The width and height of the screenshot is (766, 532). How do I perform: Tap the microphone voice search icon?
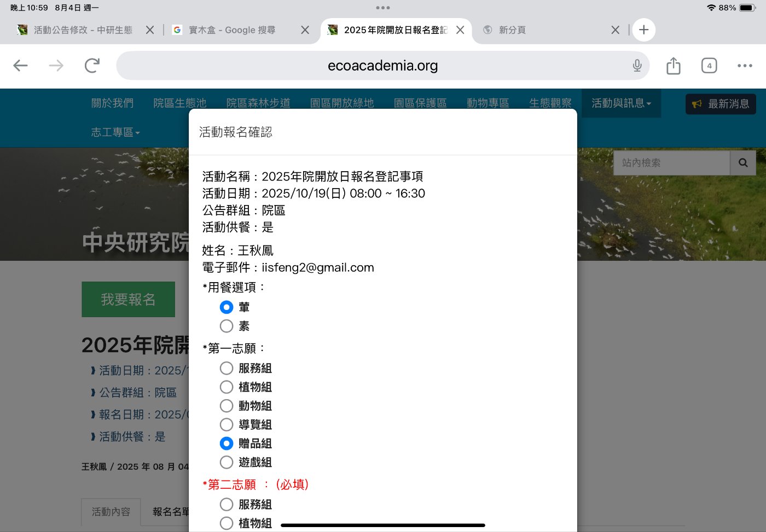click(637, 66)
